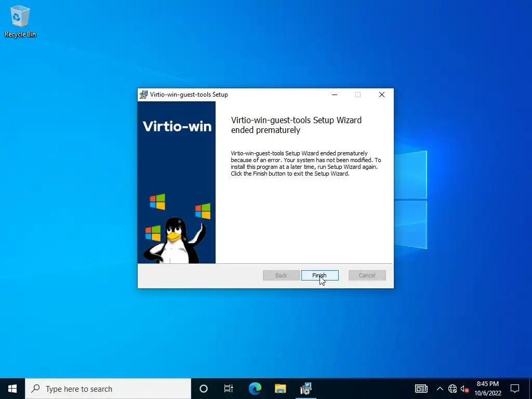The image size is (532, 399).
Task: Launch Microsoft Edge from taskbar
Action: point(255,389)
